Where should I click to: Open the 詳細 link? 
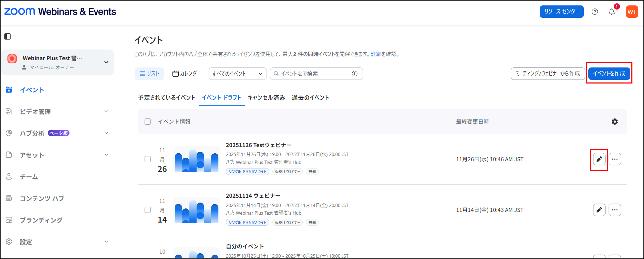[x=376, y=54]
